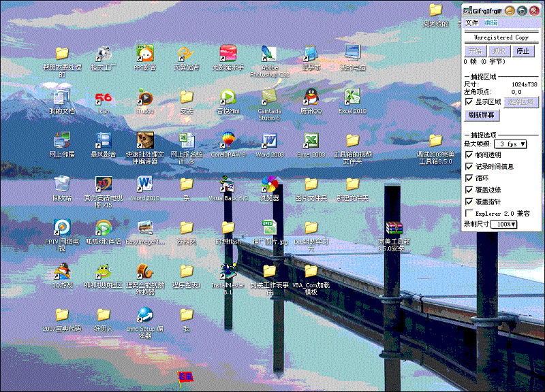Open the 编辑 menu in Gif·gIf·giF

pos(490,23)
